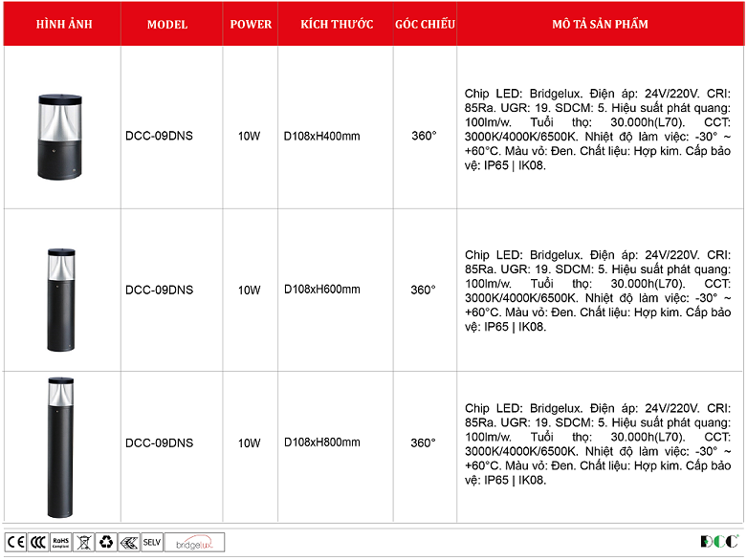This screenshot has height=560, width=747.
Task: Open the shortest bollard lamp image
Action: (61, 136)
